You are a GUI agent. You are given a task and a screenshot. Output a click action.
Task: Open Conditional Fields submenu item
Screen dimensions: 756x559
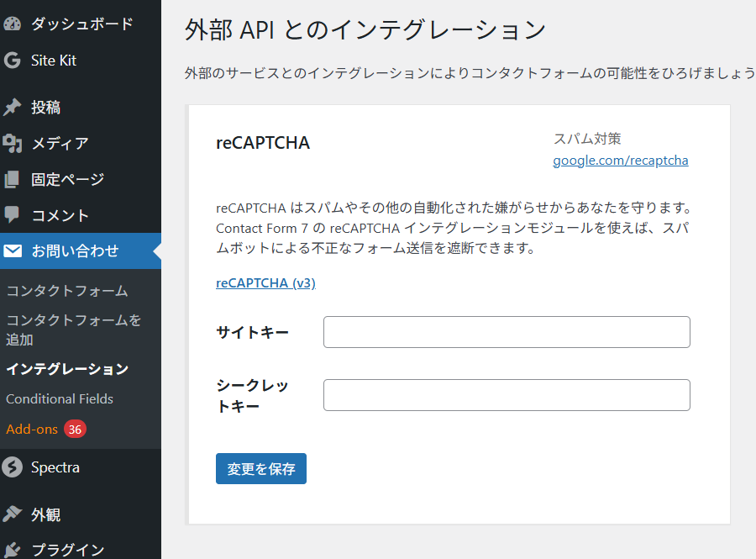point(60,398)
